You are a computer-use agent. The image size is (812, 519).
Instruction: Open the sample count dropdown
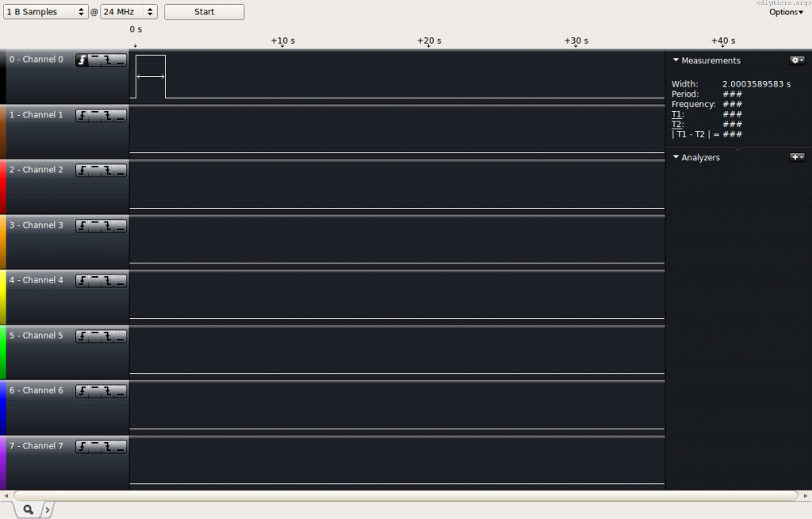tap(46, 12)
